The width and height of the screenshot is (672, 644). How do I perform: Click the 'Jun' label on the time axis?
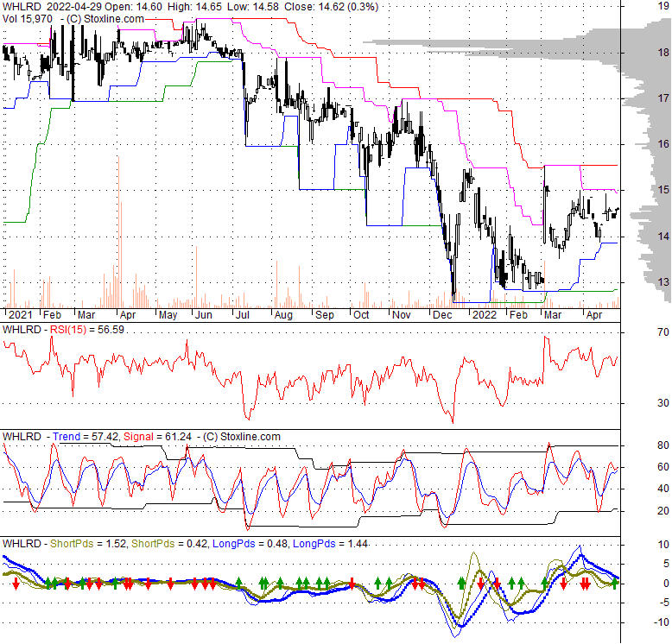tap(204, 315)
